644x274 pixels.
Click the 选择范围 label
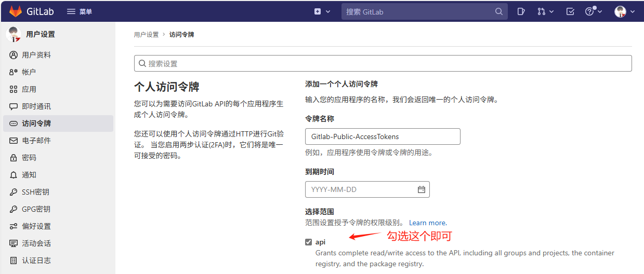(x=320, y=212)
